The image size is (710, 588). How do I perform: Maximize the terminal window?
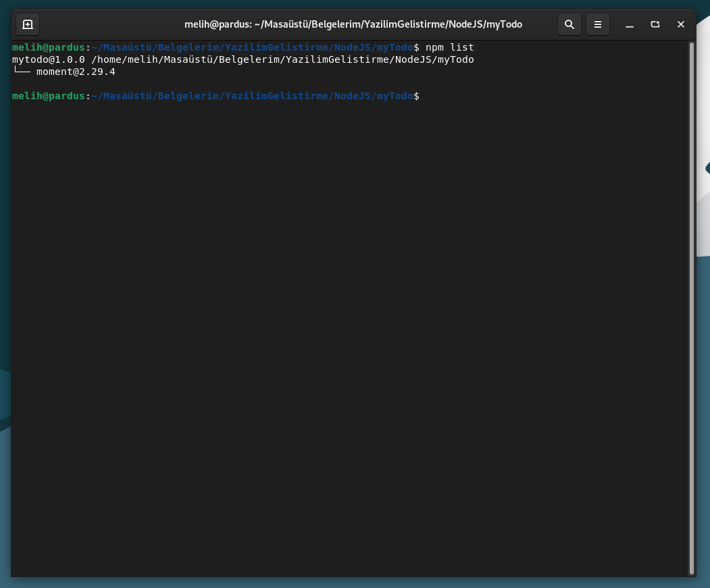[x=655, y=24]
